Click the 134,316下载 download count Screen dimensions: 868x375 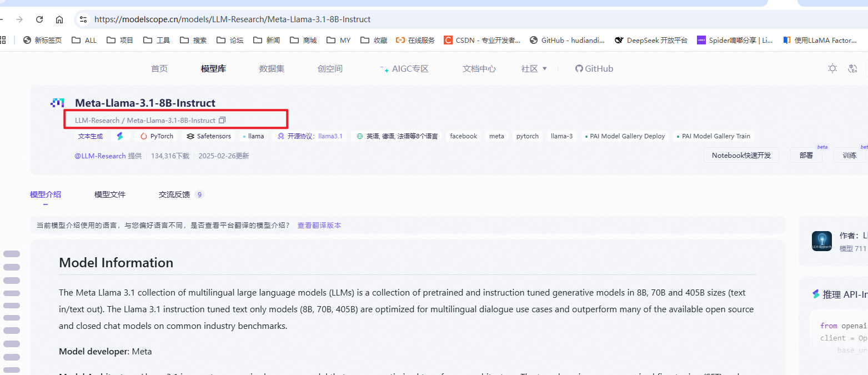click(170, 156)
